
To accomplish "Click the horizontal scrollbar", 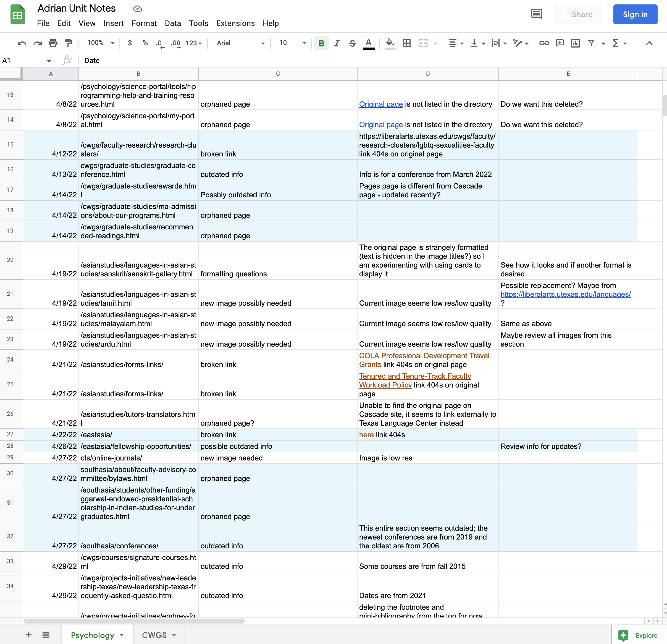I will tap(134, 621).
